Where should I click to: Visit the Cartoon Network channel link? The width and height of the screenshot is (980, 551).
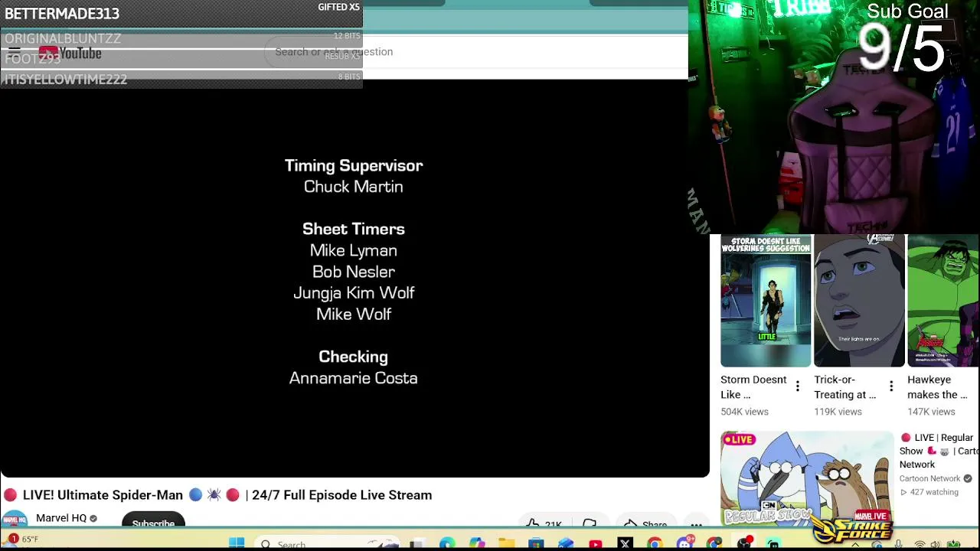[x=929, y=478]
